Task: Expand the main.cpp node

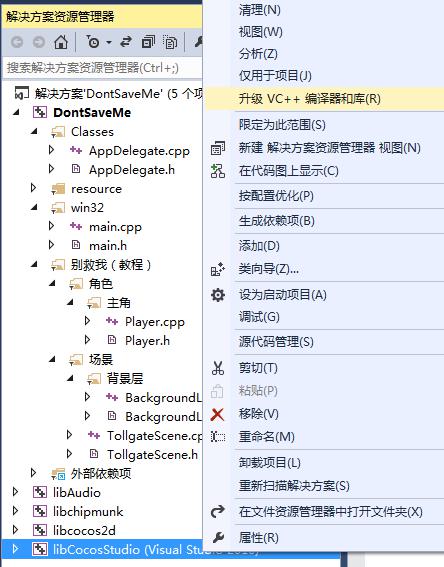Action: point(51,226)
